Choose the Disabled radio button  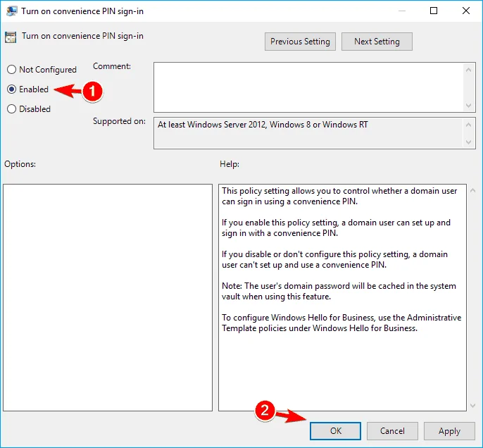[11, 108]
